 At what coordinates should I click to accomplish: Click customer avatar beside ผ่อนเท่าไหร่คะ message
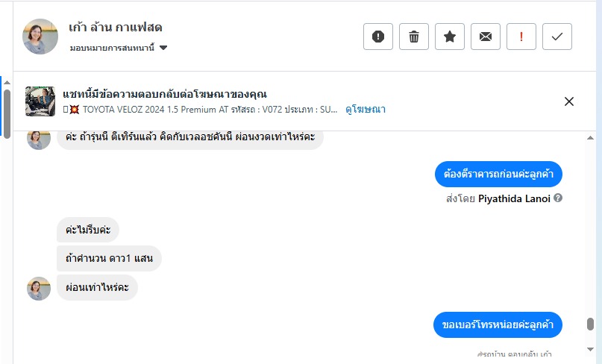(x=39, y=288)
